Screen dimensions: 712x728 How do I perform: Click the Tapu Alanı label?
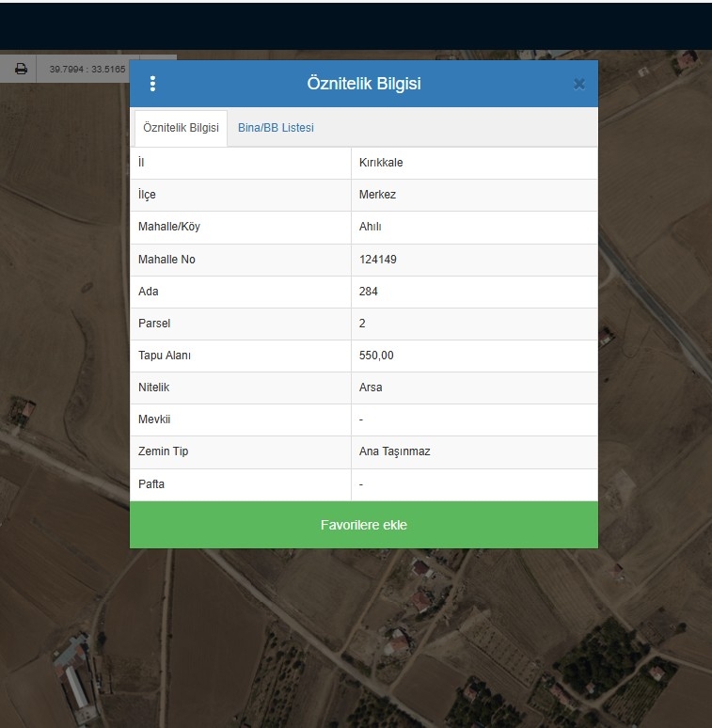[165, 356]
